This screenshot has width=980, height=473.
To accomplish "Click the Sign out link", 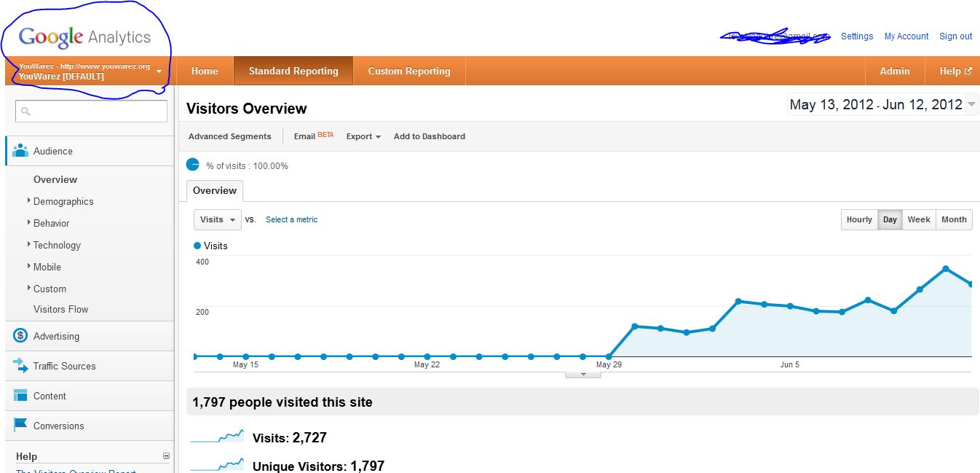I will pos(956,36).
